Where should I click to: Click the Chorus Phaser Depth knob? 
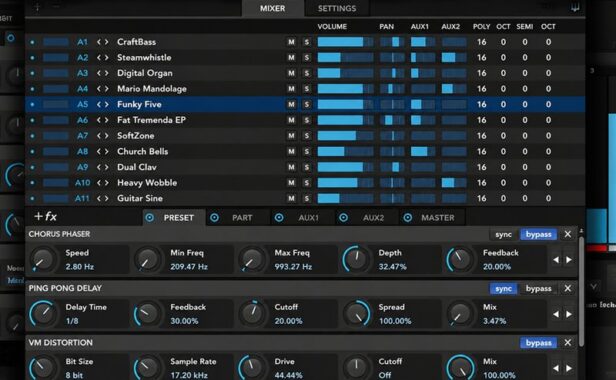(x=356, y=259)
